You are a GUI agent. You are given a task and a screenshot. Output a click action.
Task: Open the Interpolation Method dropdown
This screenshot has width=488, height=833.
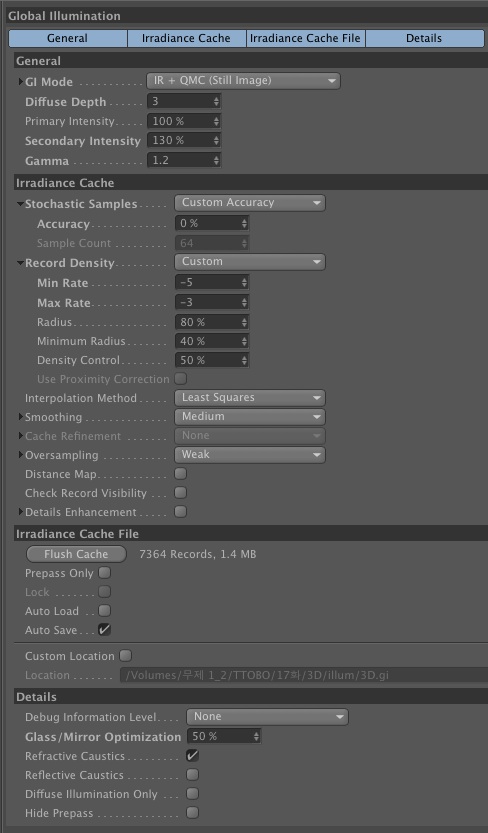(x=250, y=397)
